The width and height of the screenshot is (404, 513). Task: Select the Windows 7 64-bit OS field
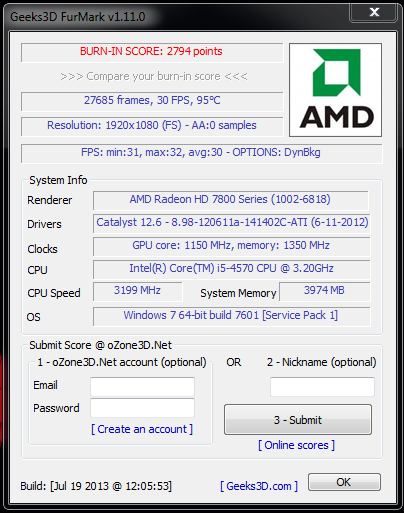(232, 316)
